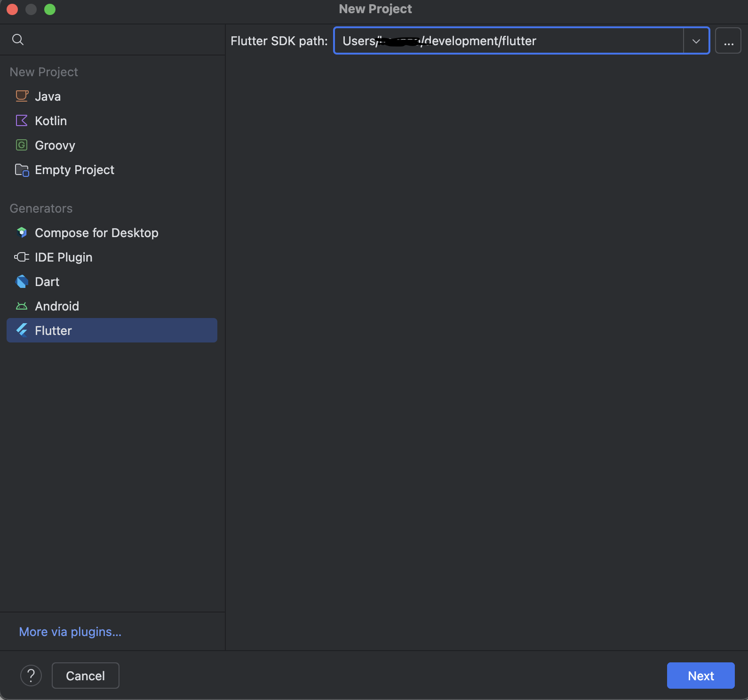Click the IDE Plugin plug icon
Image resolution: width=748 pixels, height=700 pixels.
click(x=22, y=257)
